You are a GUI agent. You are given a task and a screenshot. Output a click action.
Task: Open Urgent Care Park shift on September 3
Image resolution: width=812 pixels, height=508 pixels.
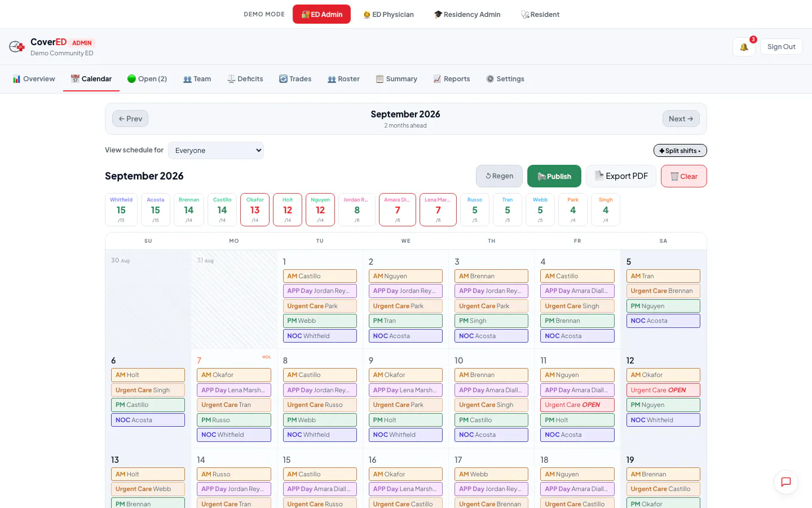click(492, 306)
